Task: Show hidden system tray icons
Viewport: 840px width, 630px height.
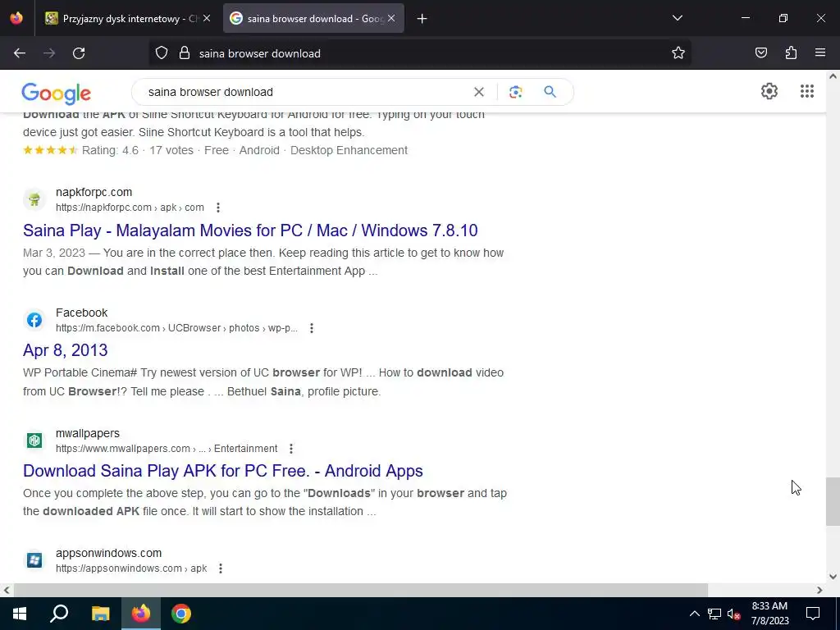Action: pos(694,614)
